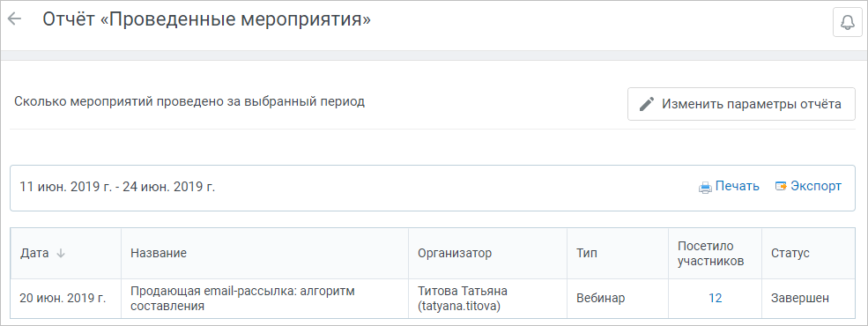
Task: Click organizer Титова Татьяна cell
Action: [463, 299]
